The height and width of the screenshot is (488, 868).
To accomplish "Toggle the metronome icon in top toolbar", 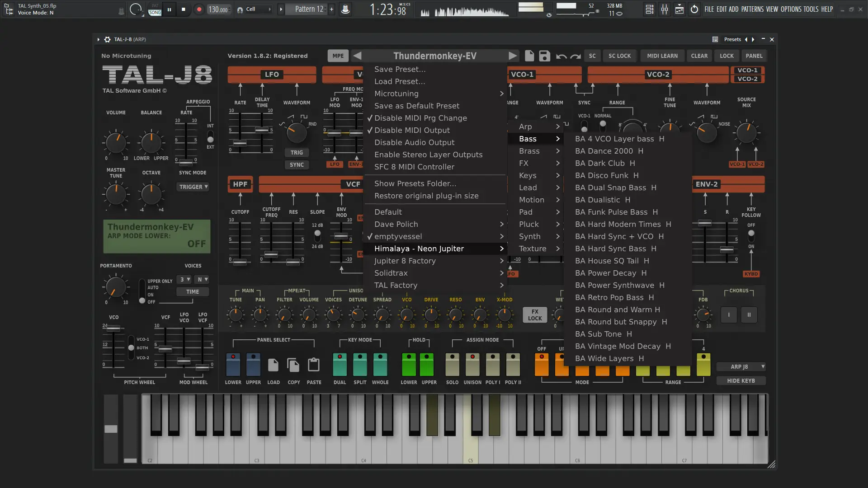I will [x=345, y=9].
